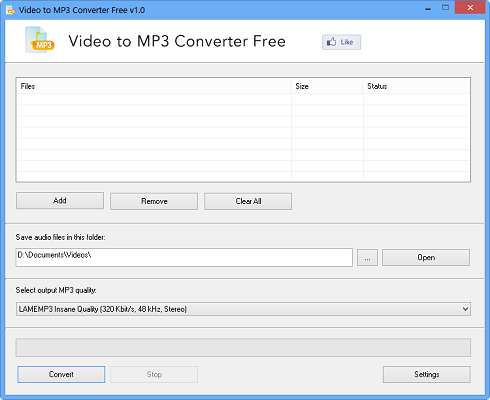This screenshot has width=490, height=400.
Task: Sort by the Size column header
Action: coord(327,86)
